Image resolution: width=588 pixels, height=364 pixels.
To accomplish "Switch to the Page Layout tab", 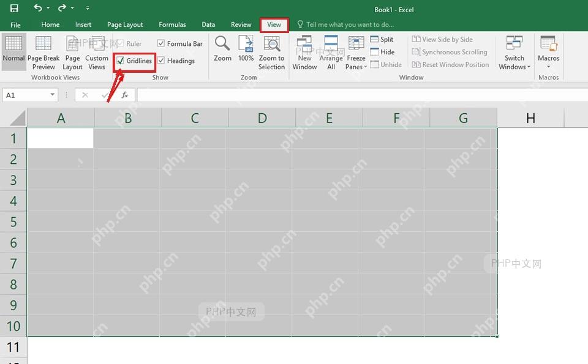I will pos(125,24).
